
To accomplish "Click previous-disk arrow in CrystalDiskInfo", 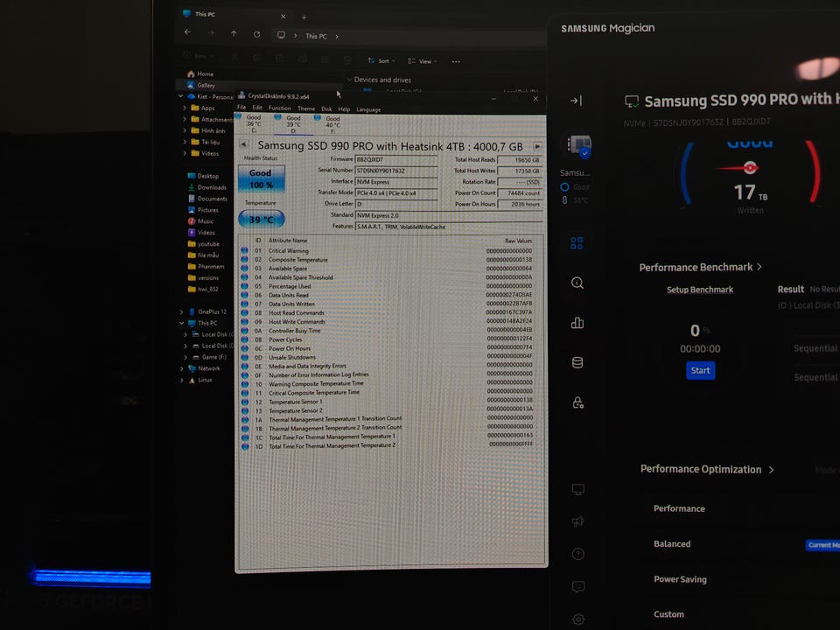I will pyautogui.click(x=243, y=144).
